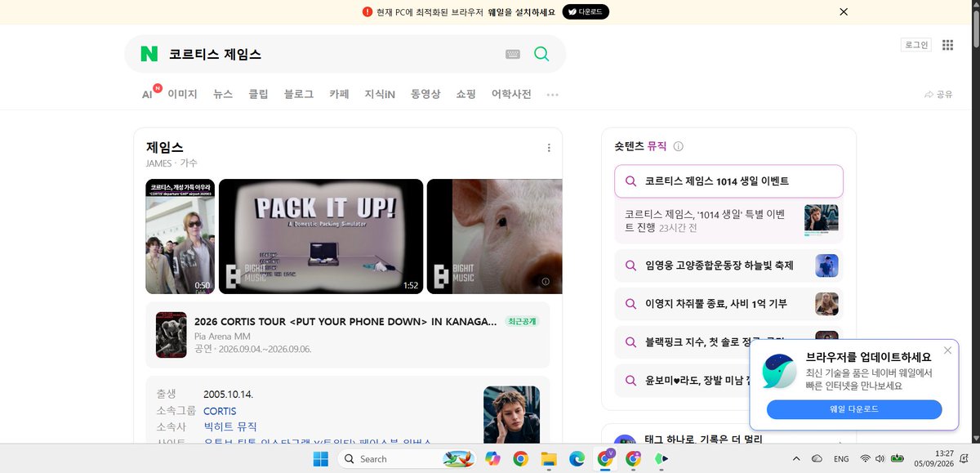Viewport: 980px width, 473px height.
Task: Click the 숏텐츠 뮤직 heading
Action: point(640,146)
